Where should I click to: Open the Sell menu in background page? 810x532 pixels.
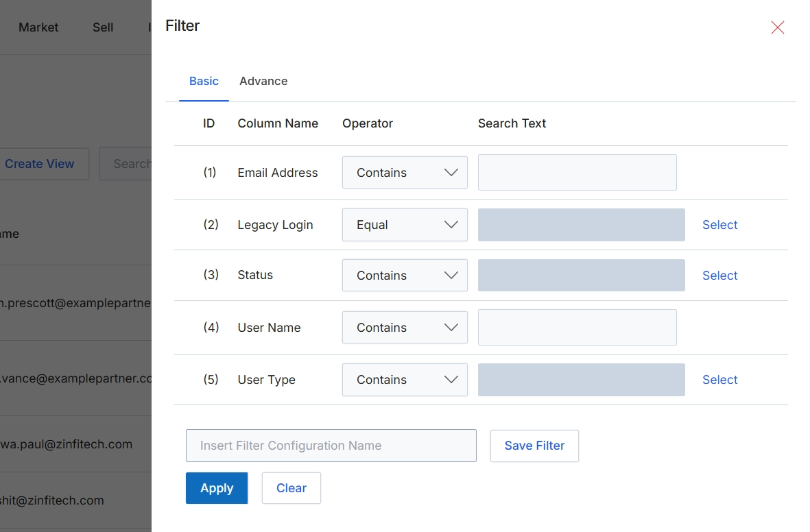tap(103, 27)
